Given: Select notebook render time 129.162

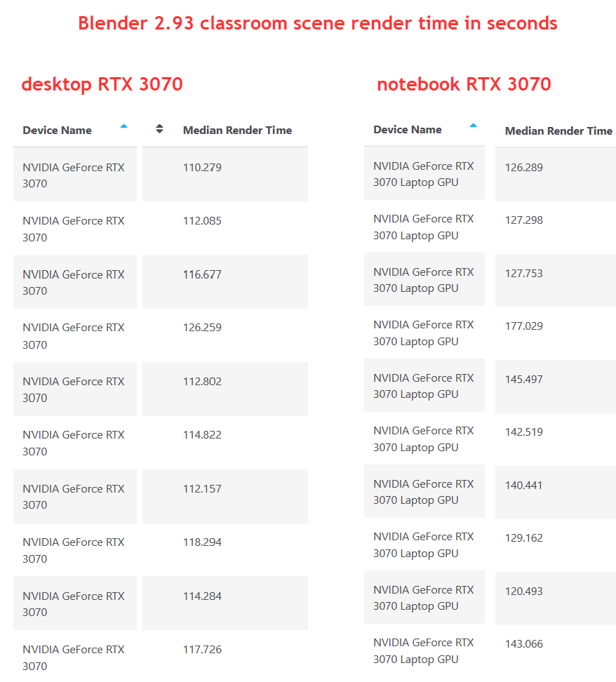Looking at the screenshot, I should click(524, 538).
